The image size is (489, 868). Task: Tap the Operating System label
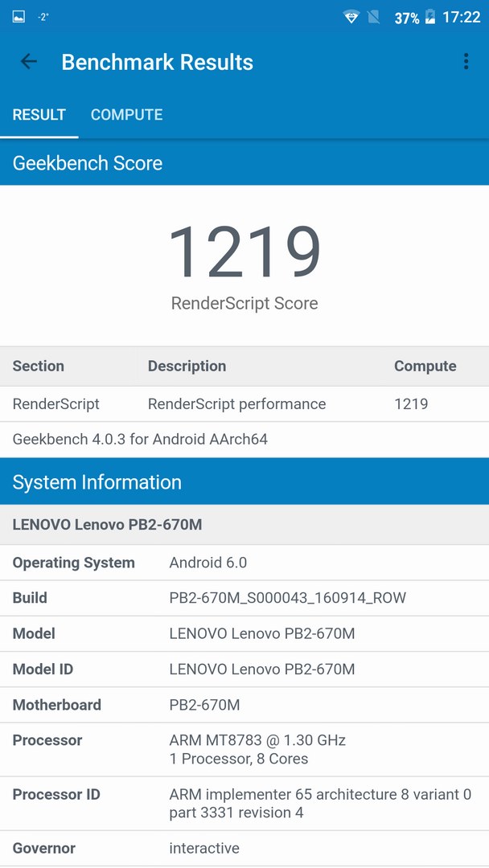coord(74,563)
